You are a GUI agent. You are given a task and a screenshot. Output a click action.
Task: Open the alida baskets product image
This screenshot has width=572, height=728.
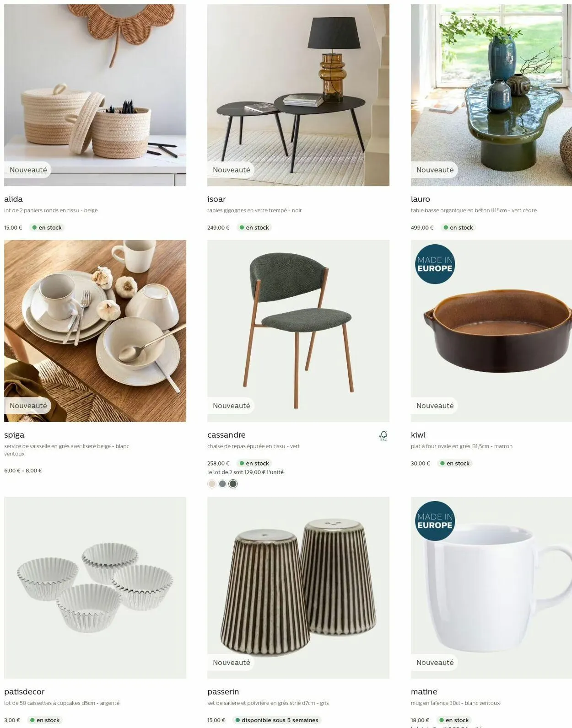pyautogui.click(x=95, y=95)
